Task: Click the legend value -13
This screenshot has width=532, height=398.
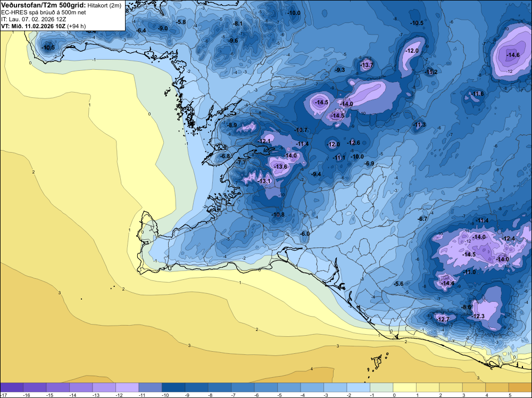Action: pos(95,395)
